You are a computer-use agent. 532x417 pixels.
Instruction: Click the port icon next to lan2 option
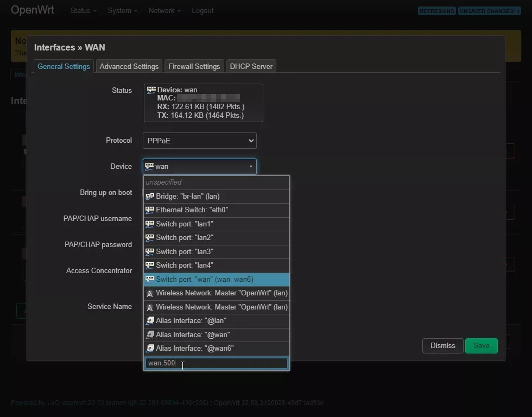point(150,238)
